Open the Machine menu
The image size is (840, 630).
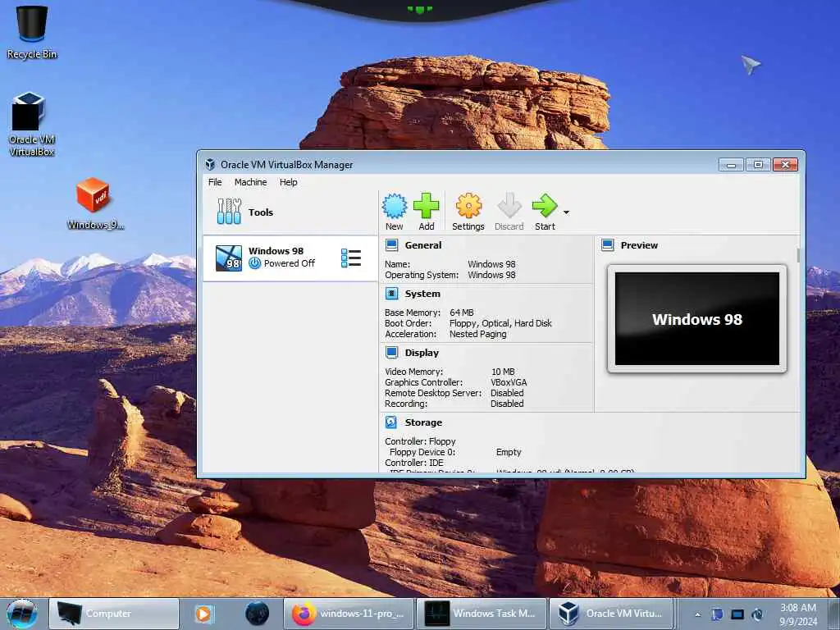250,182
